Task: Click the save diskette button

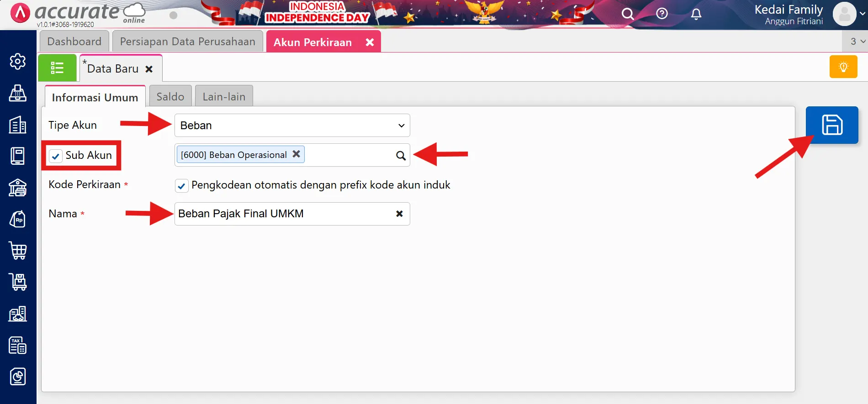Action: click(x=832, y=125)
